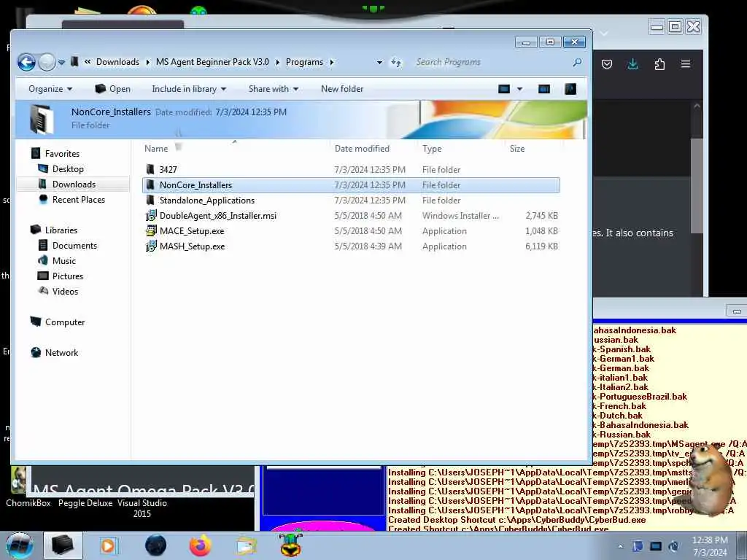Click the dark globe taskbar icon
The image size is (747, 560).
156,545
